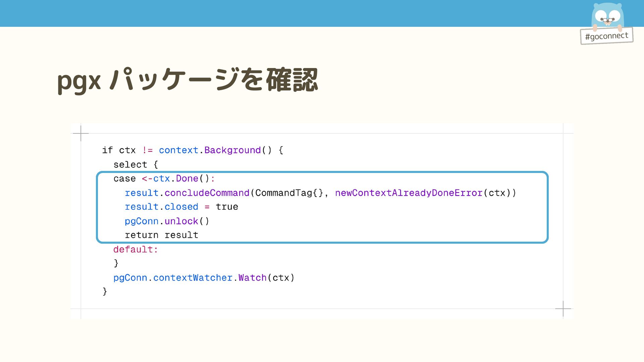
Task: Click 'CommandTag{}' argument in the code
Action: [x=289, y=193]
